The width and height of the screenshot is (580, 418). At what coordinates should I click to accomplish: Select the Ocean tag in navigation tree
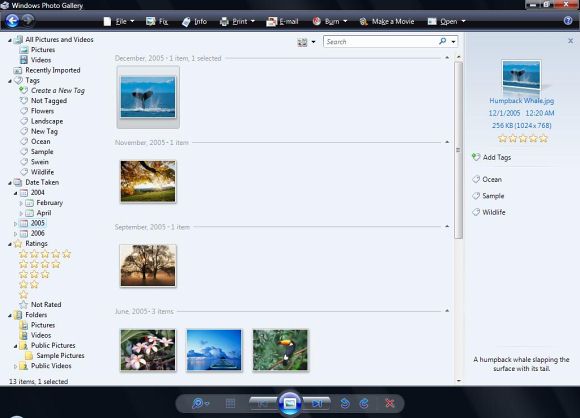click(40, 142)
